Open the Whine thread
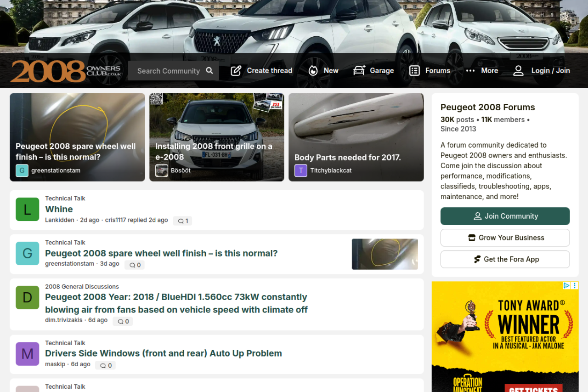This screenshot has width=588, height=392. point(59,209)
